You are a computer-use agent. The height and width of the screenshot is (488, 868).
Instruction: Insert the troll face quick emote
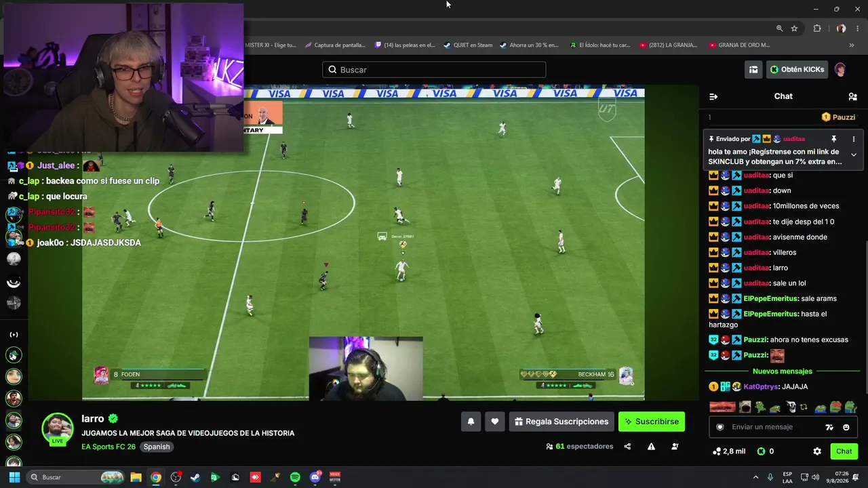(x=790, y=407)
